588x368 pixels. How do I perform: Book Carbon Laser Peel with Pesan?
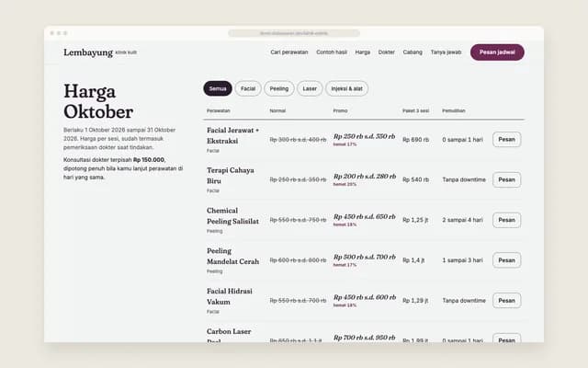point(506,338)
